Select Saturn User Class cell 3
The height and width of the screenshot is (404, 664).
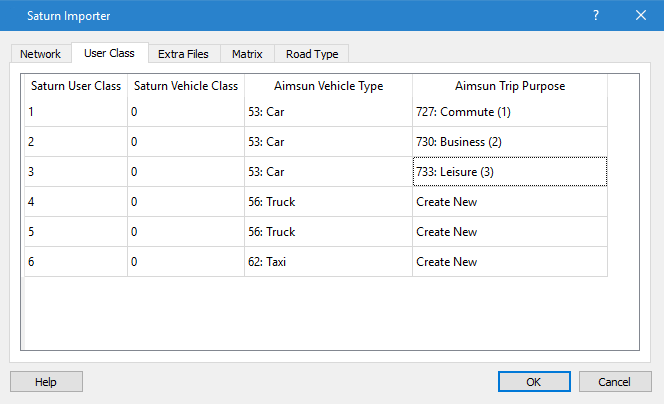(76, 172)
